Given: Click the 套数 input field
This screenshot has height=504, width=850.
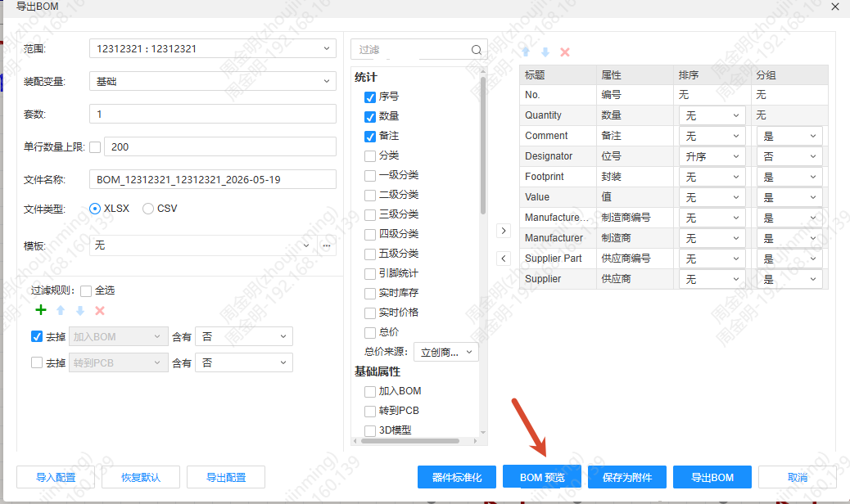Looking at the screenshot, I should click(213, 114).
